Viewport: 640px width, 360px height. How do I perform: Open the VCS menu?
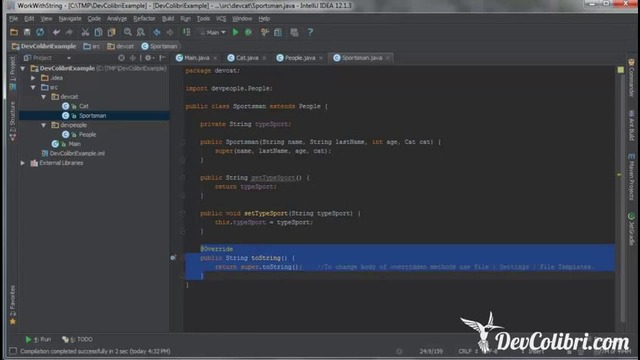(221, 19)
